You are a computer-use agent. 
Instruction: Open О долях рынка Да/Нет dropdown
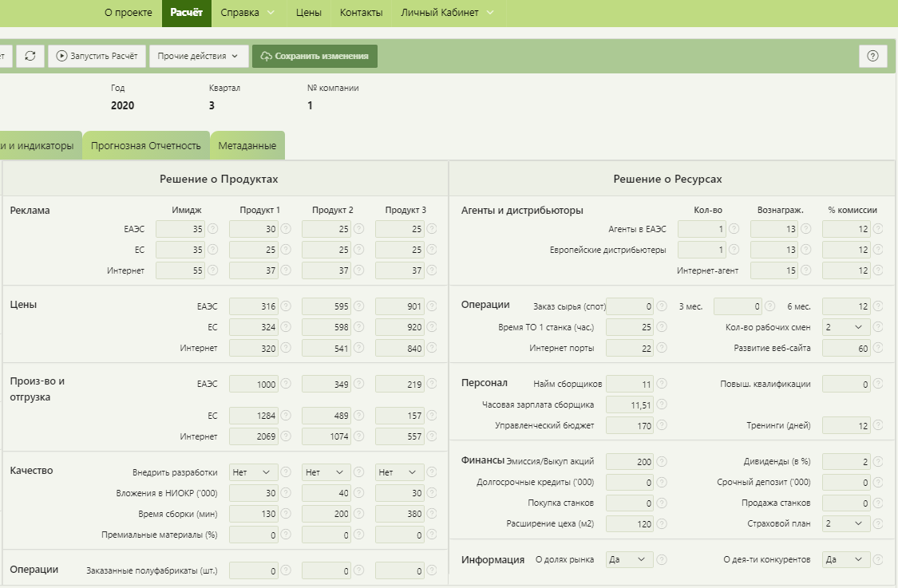[630, 560]
